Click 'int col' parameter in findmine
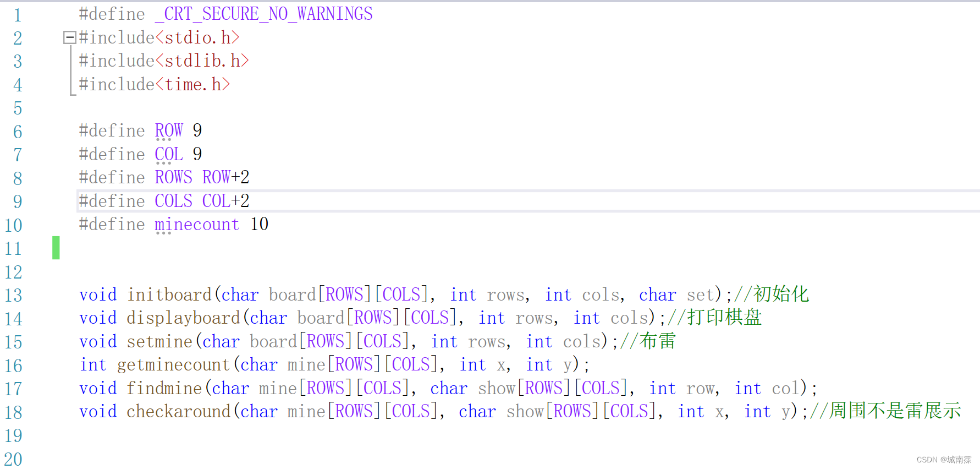980x469 pixels. tap(768, 388)
